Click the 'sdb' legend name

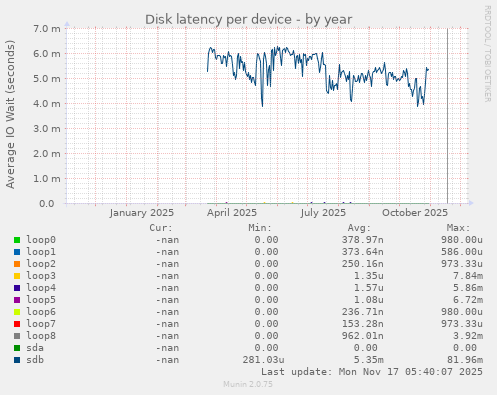point(35,360)
